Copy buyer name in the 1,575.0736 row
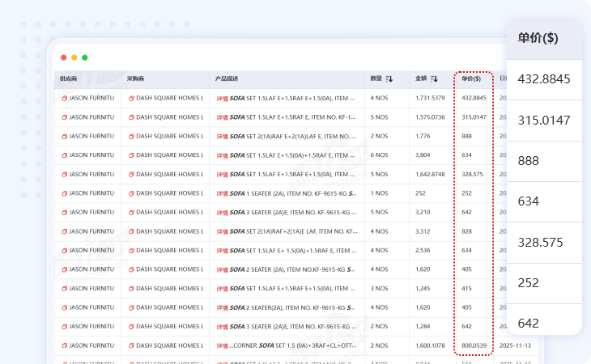Image resolution: width=591 pixels, height=364 pixels. [x=132, y=117]
